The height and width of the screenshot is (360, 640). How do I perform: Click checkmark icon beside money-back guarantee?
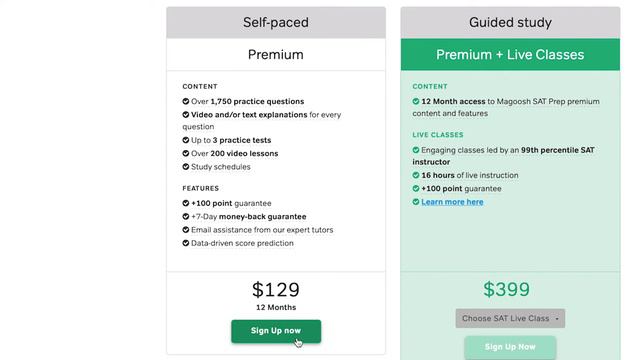(x=186, y=216)
